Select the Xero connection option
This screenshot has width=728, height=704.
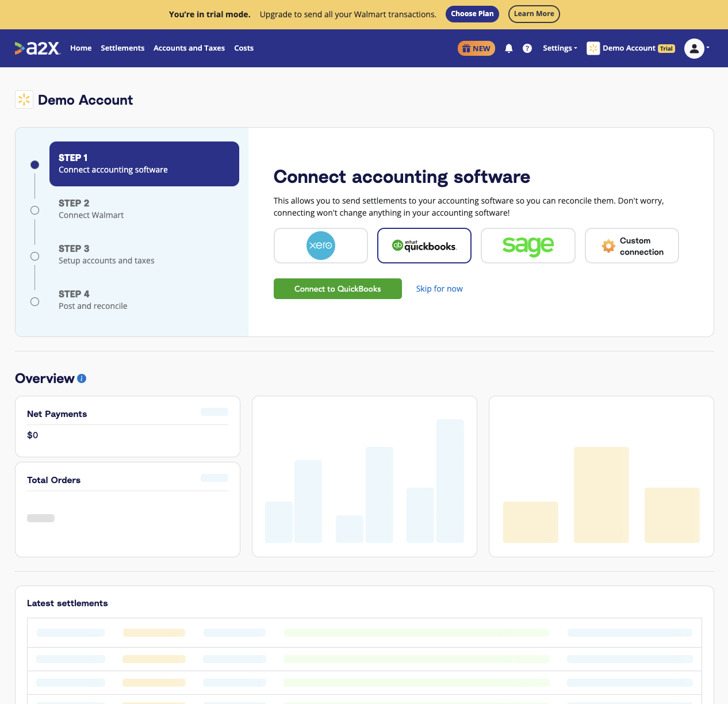point(321,246)
